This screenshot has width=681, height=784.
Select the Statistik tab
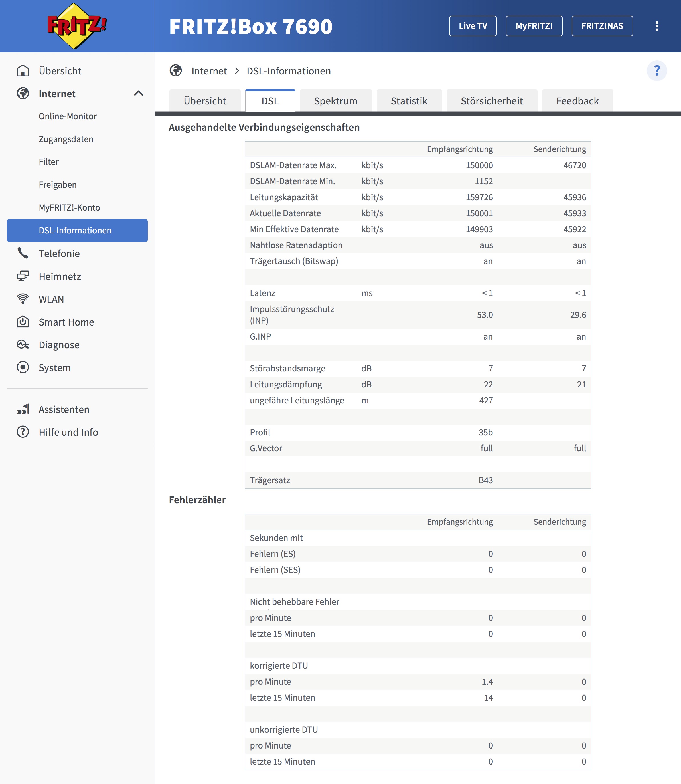coord(409,101)
